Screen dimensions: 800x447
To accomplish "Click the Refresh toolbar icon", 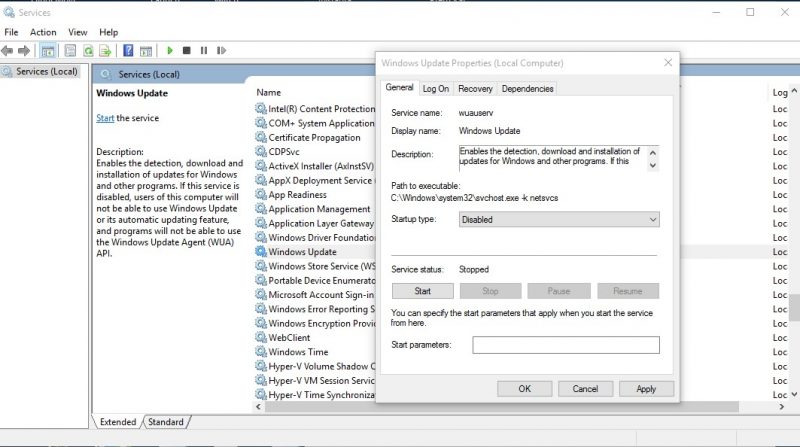I will [x=88, y=51].
